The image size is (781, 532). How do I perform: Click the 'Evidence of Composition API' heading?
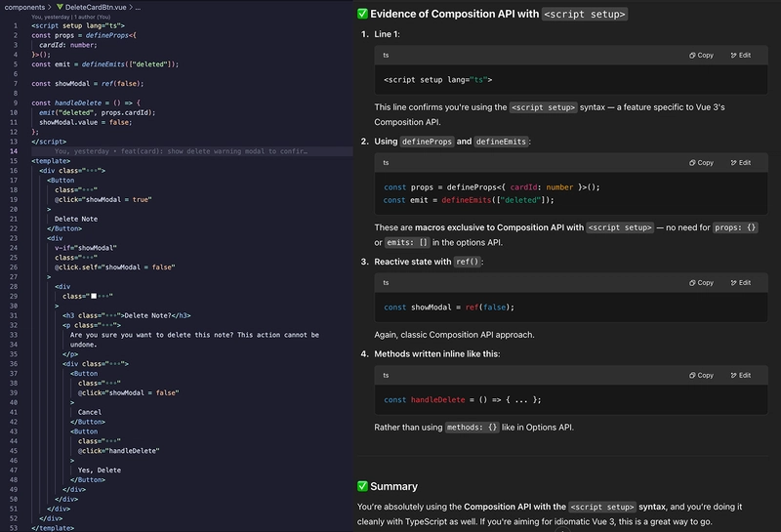point(492,14)
